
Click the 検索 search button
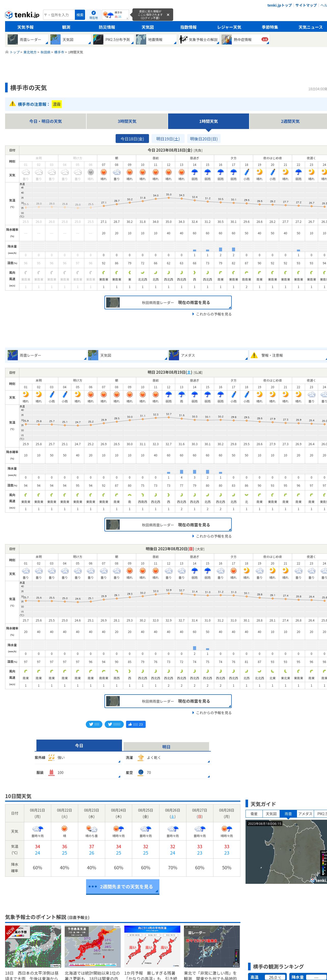tap(80, 15)
